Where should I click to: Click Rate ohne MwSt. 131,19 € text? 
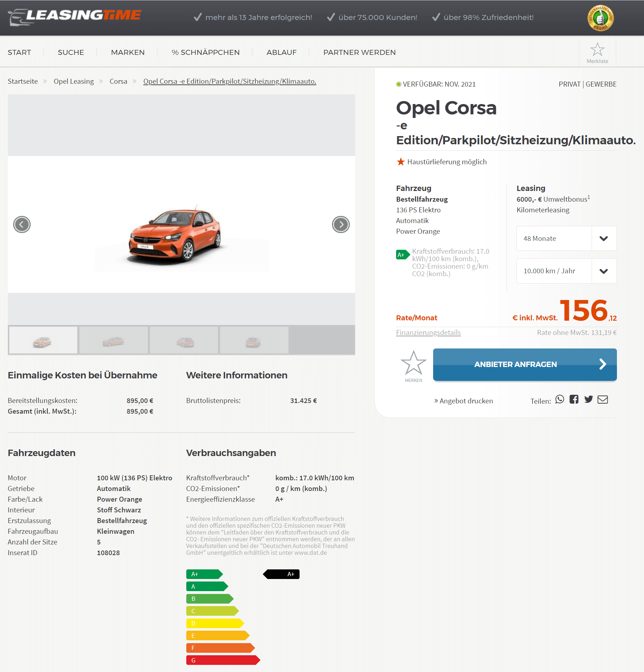point(577,332)
